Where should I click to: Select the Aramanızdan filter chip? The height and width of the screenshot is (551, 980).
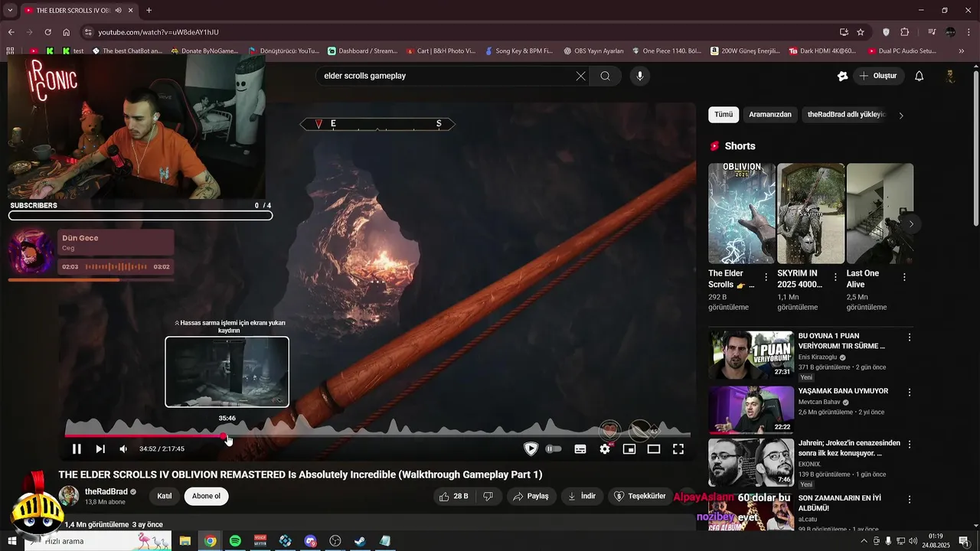tap(770, 115)
